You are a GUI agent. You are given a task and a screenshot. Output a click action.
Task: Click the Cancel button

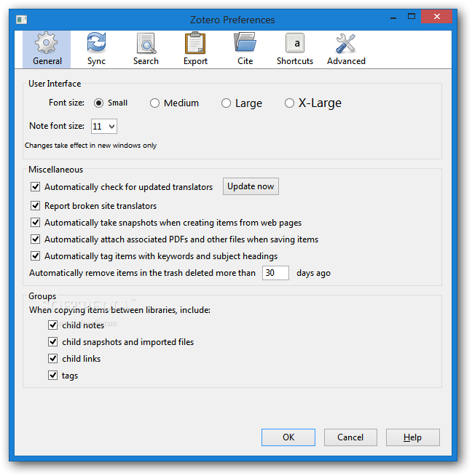[x=350, y=437]
